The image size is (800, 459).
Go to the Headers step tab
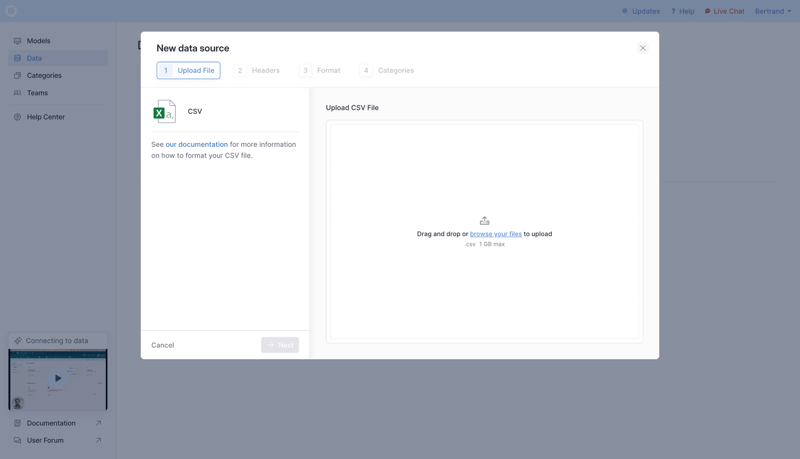tap(257, 71)
